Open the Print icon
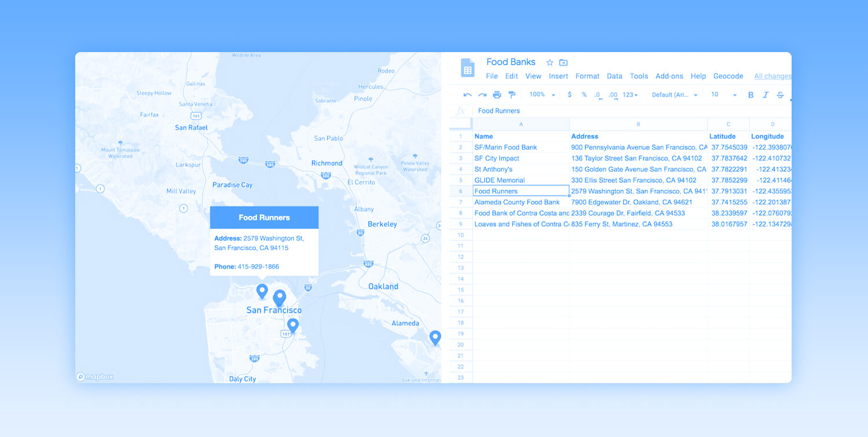868x437 pixels. tap(496, 94)
